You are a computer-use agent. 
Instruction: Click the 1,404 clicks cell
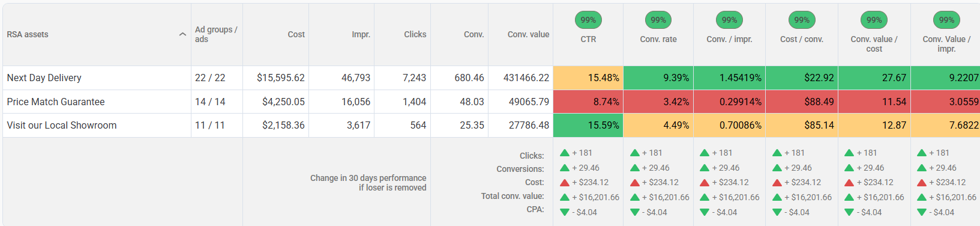pyautogui.click(x=402, y=102)
